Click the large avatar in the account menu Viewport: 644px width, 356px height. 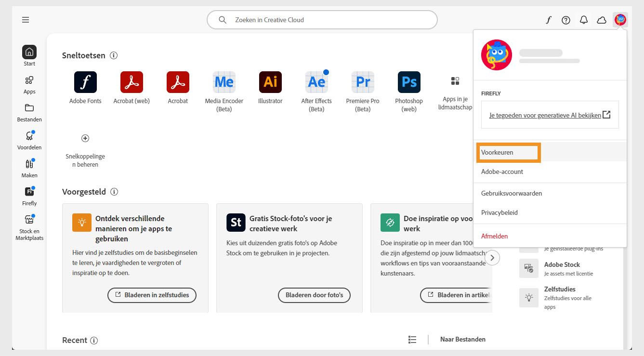(x=497, y=55)
